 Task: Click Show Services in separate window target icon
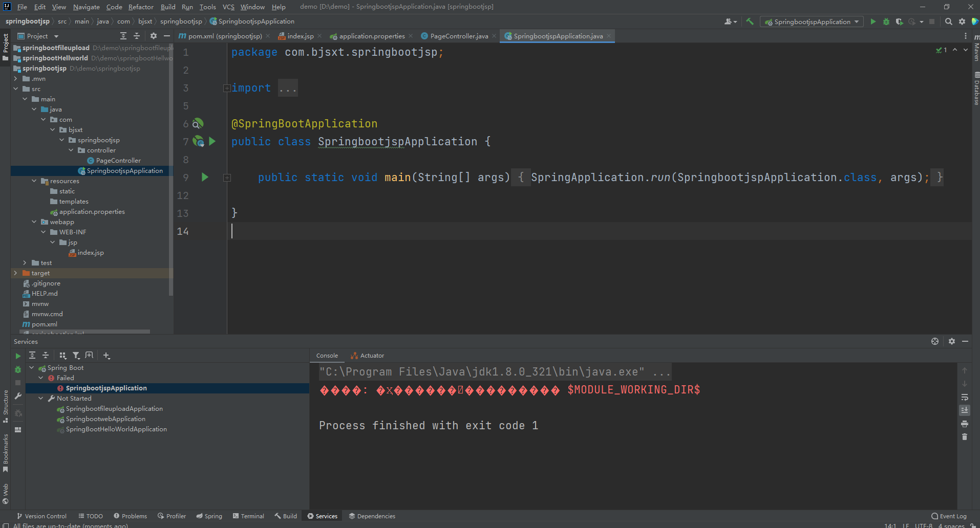(x=935, y=341)
